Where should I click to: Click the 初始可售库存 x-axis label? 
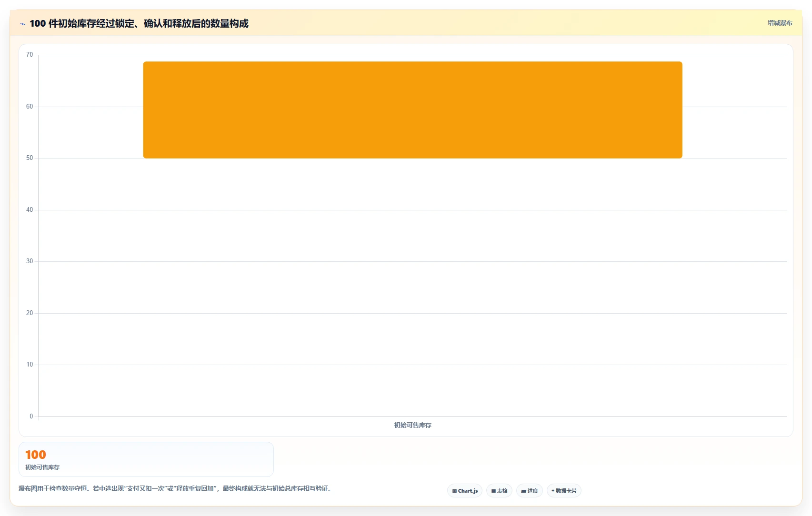pos(412,425)
